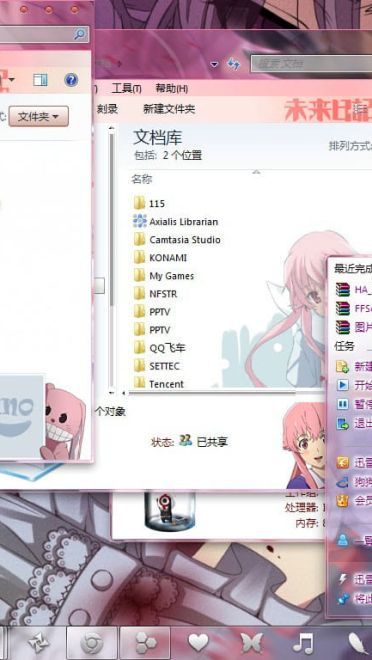The image size is (372, 660).
Task: Click the blue user icon in jump list
Action: coord(343,540)
